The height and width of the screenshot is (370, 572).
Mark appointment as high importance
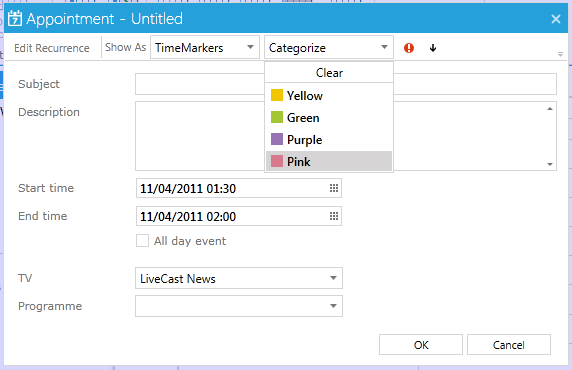(x=409, y=48)
